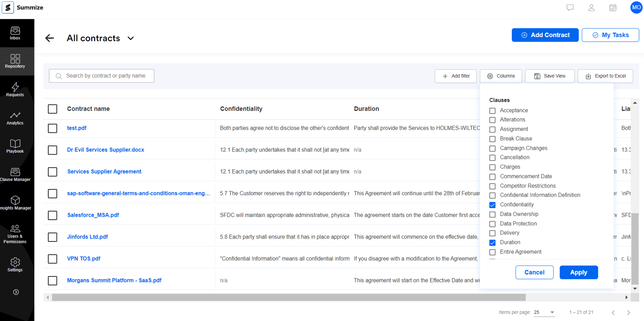Click the Summize logo

tap(23, 7)
